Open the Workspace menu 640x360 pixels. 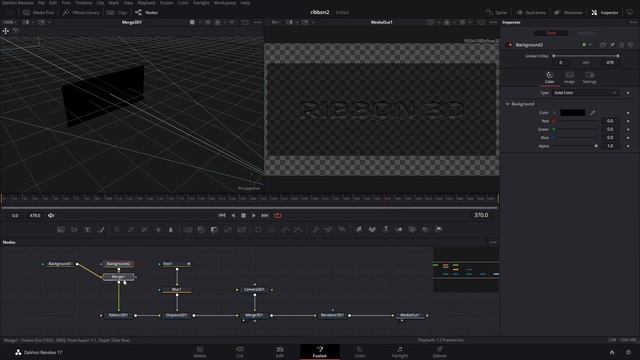pos(224,3)
